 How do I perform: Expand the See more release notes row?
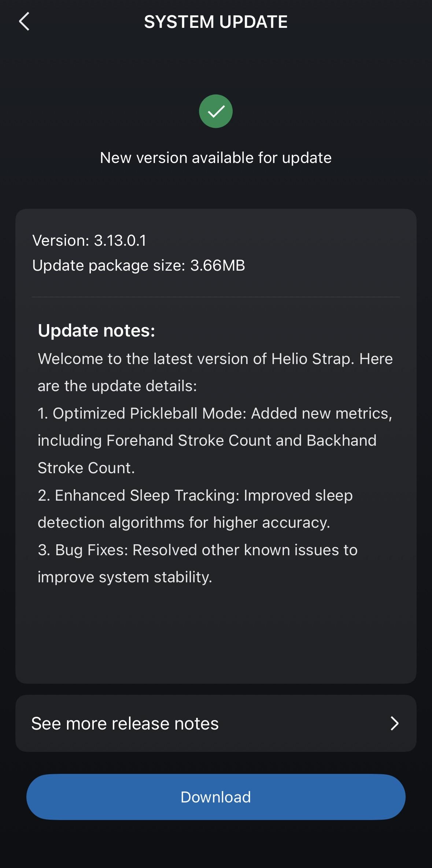pyautogui.click(x=216, y=723)
